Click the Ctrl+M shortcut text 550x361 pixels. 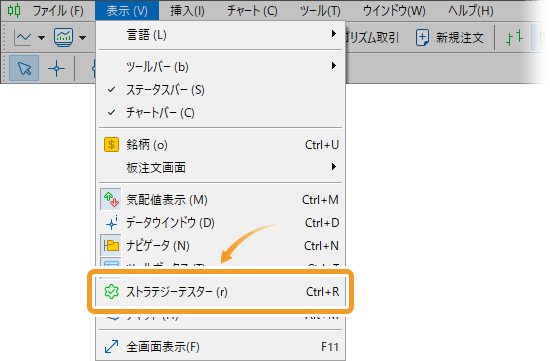click(320, 200)
